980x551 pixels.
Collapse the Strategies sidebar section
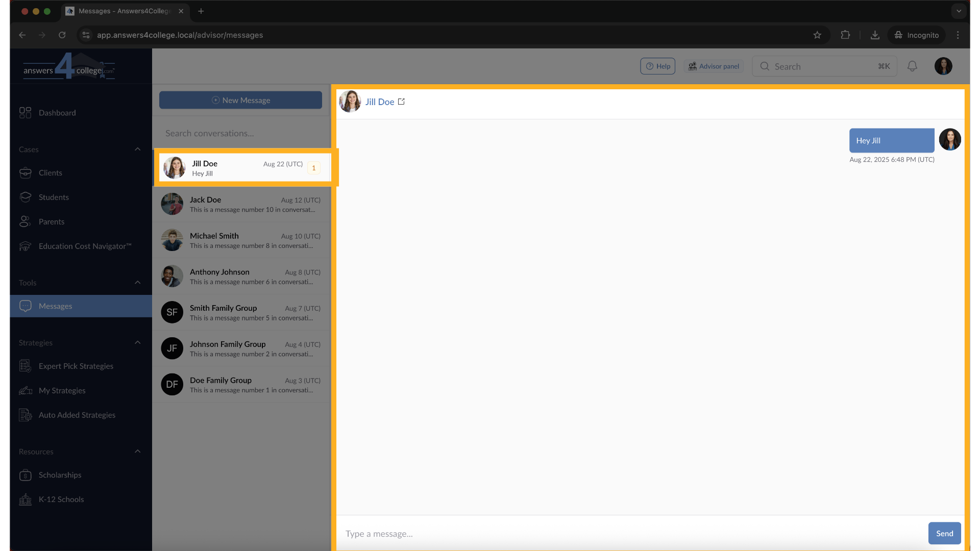pos(137,343)
